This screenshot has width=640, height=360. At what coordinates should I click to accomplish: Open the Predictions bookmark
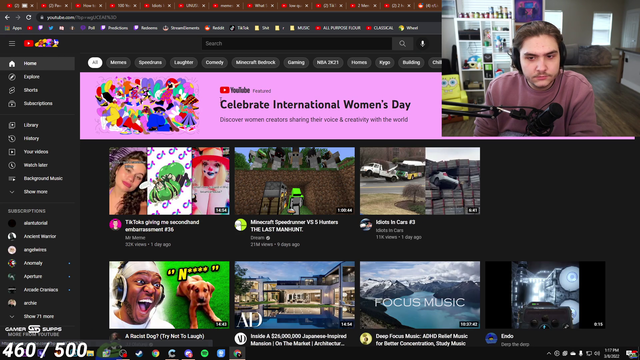tap(114, 28)
